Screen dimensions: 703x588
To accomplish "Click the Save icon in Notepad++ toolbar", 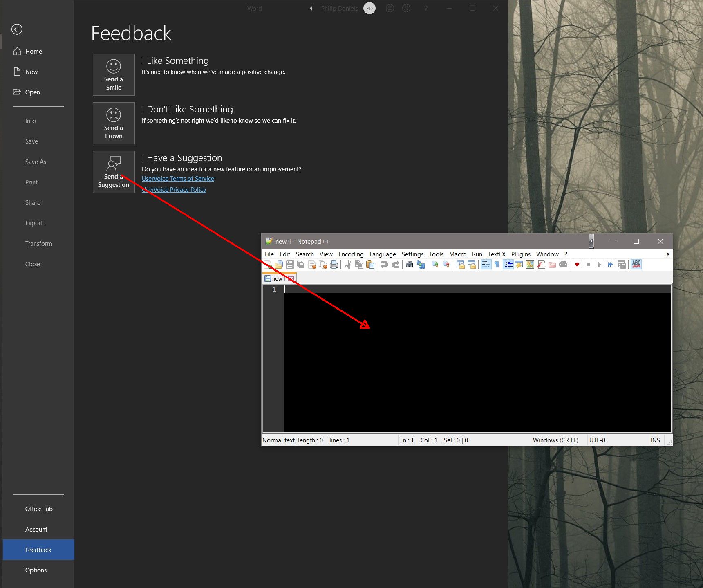I will (x=290, y=265).
